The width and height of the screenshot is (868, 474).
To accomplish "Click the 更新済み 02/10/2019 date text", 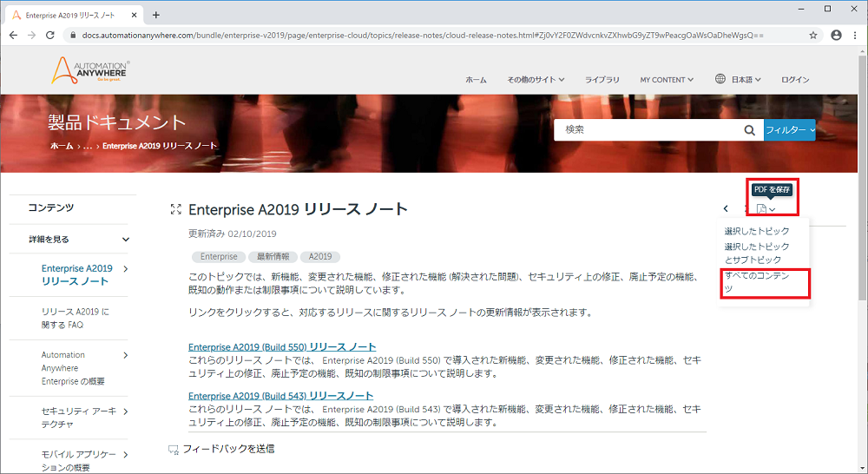I will (233, 234).
